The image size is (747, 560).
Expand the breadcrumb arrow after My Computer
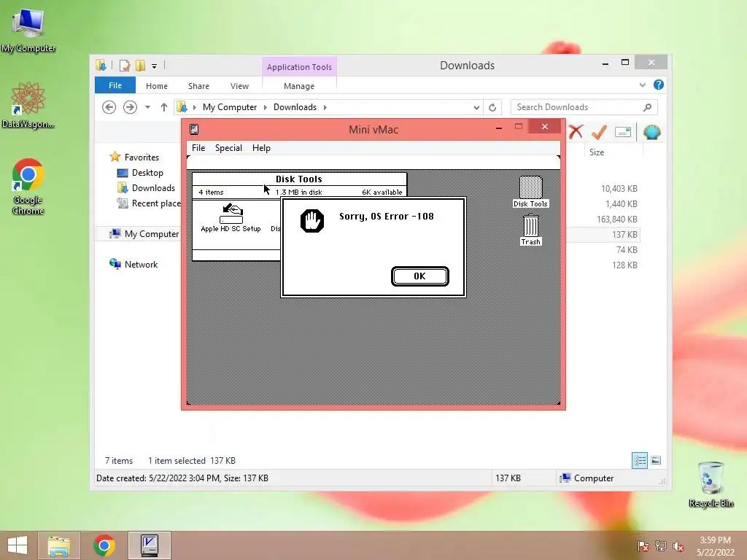[266, 107]
